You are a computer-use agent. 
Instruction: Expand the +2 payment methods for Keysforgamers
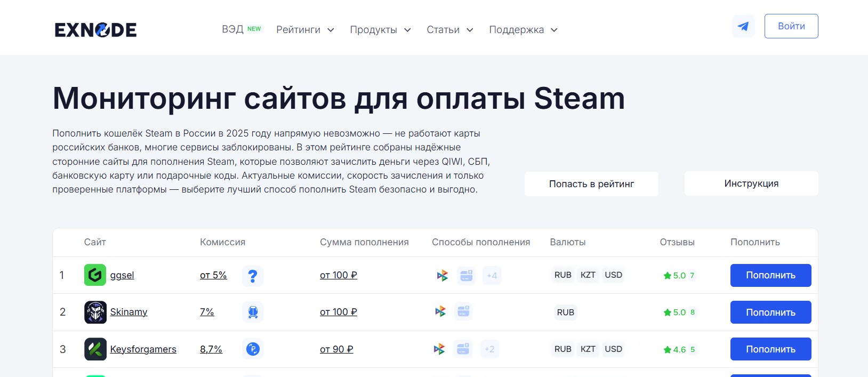tap(489, 349)
